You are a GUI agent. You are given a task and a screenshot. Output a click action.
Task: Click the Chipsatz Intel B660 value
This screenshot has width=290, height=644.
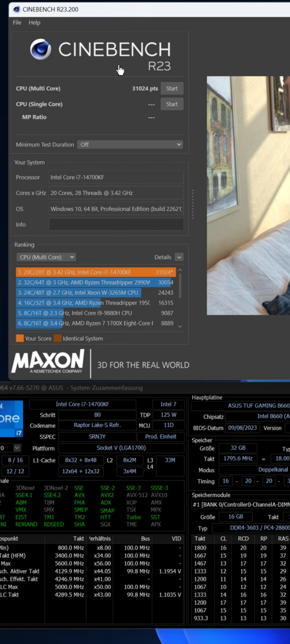point(258,416)
